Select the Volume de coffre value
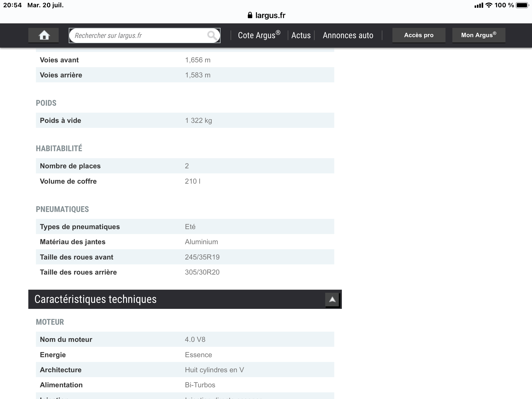Viewport: 532px width, 399px height. pos(192,181)
